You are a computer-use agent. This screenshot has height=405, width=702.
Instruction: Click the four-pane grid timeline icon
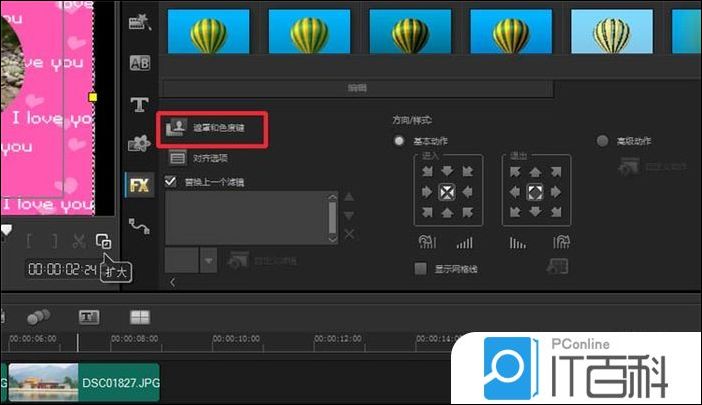pyautogui.click(x=140, y=317)
